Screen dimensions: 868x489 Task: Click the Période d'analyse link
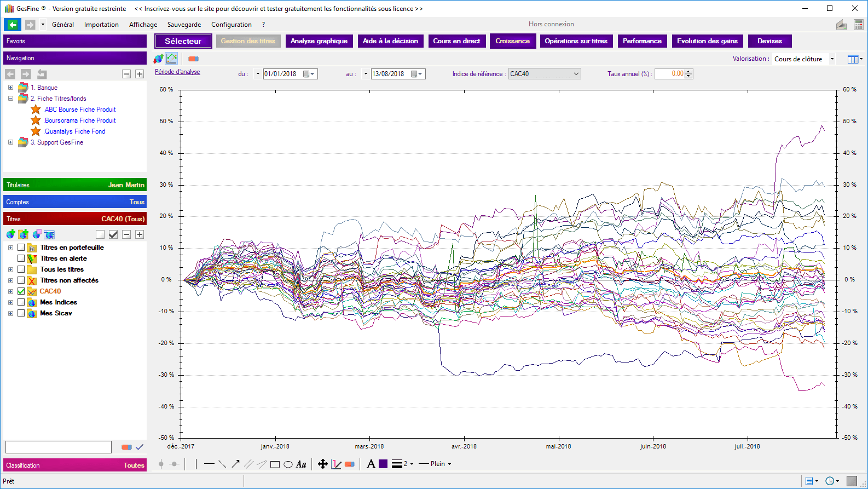[x=177, y=72]
